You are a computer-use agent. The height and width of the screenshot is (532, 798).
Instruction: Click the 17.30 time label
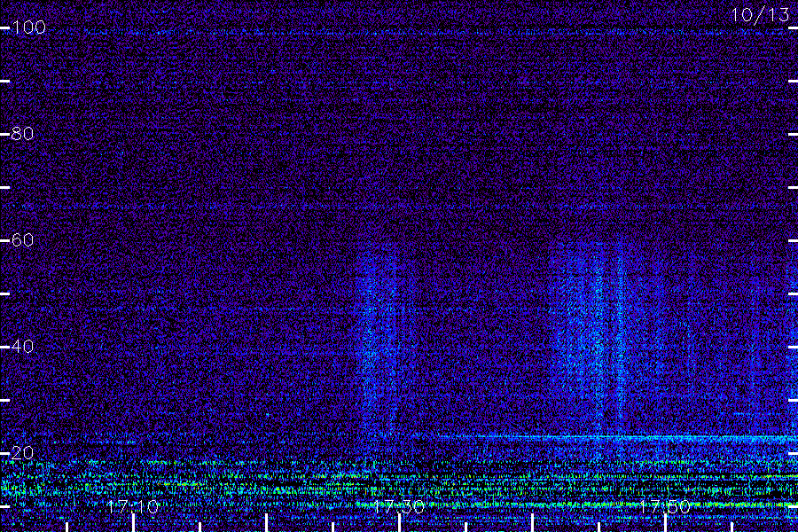coord(399,507)
